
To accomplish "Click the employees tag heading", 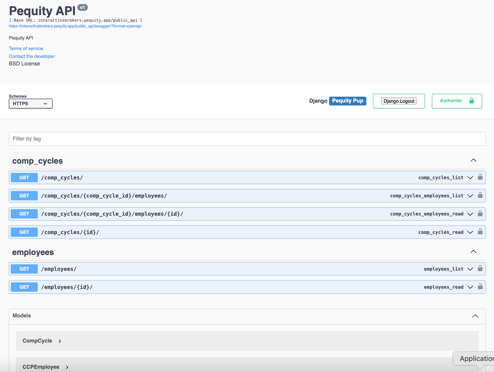I will [33, 252].
